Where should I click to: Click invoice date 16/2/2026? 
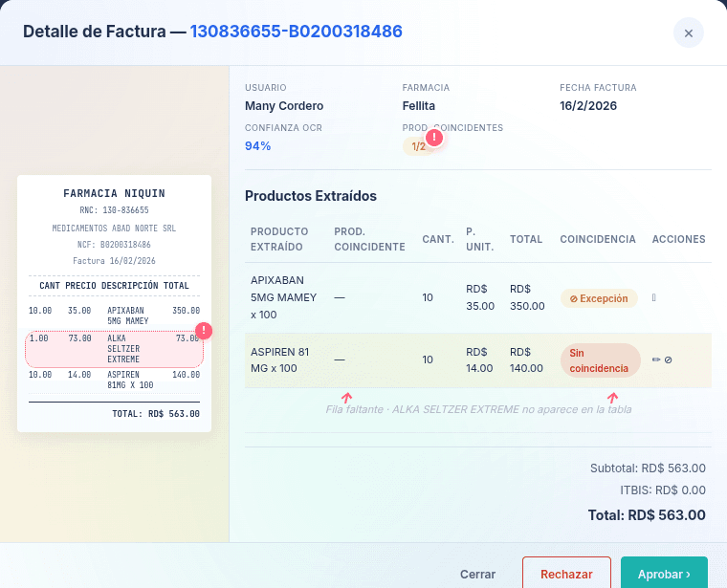[588, 105]
